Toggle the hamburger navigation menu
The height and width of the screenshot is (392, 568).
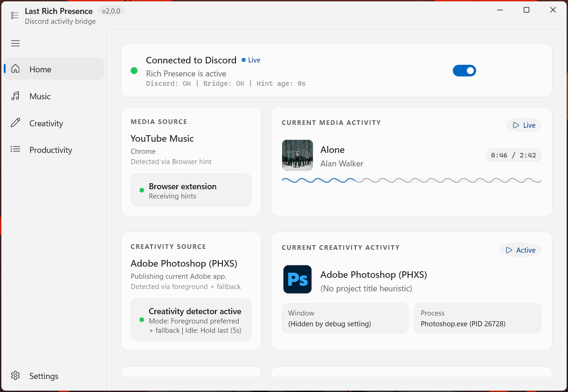click(x=15, y=43)
